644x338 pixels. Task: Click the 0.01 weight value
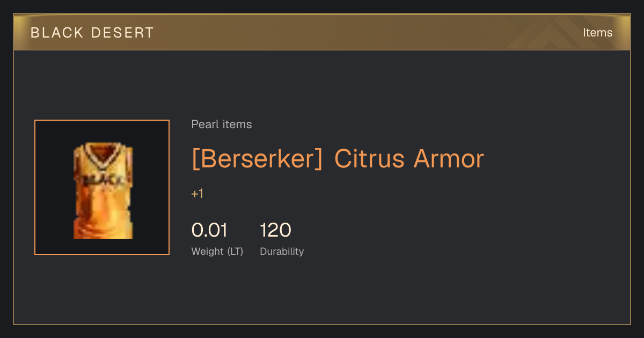(x=209, y=231)
